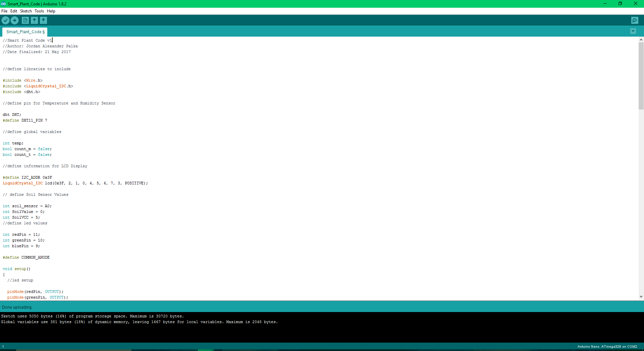Click the '#define I2C_ADDR 0x3F' line
Screen dimensions: 644x351
pyautogui.click(x=28, y=177)
